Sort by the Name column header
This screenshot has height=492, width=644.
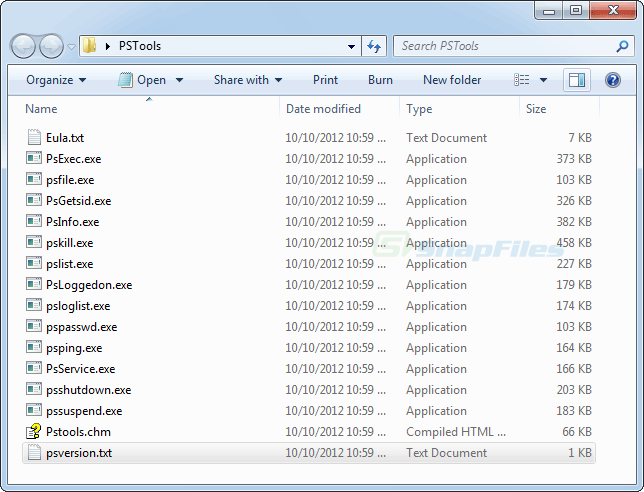(41, 109)
